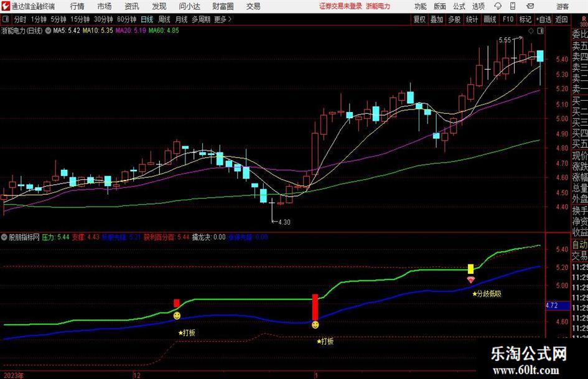The image size is (588, 379).
Task: Click the purple MA20: 5.19 label
Action: tap(131, 30)
